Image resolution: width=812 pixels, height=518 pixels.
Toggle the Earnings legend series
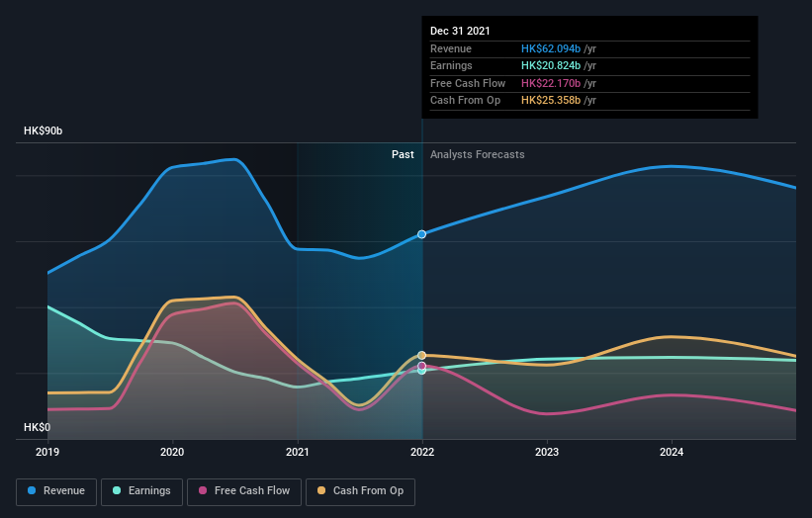(x=141, y=491)
